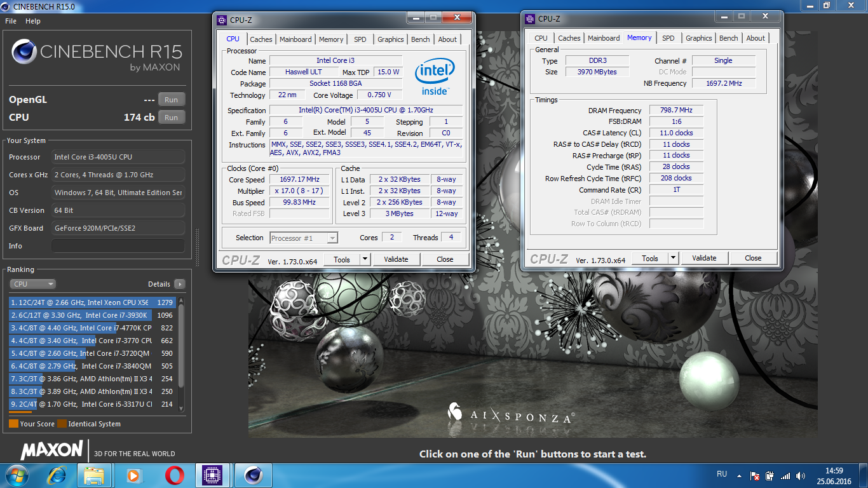Run the OpenGL benchmark test
Screen dimensions: 868x488
click(x=172, y=100)
